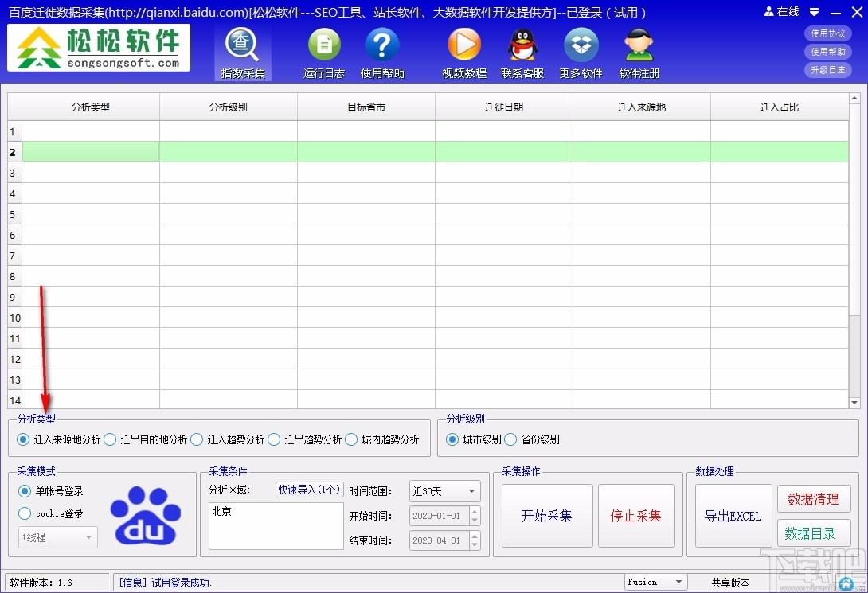Select 迁入来源地分析 radio option
This screenshot has width=868, height=593.
pos(59,439)
